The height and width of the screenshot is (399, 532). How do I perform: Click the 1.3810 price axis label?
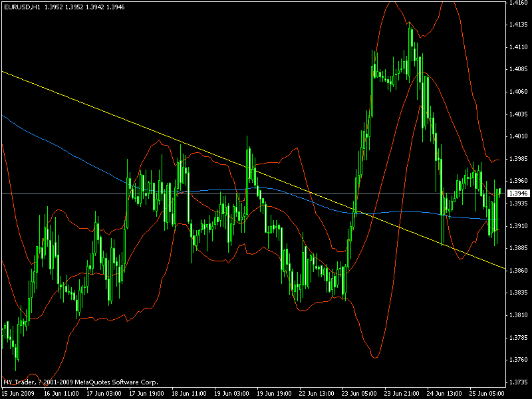519,315
